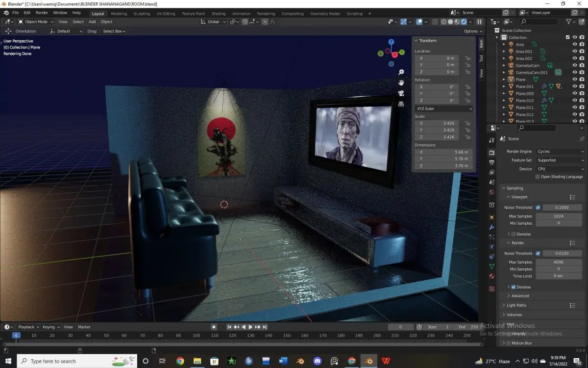588x368 pixels.
Task: Switch to the Geometry Nodes workspace tab
Action: click(x=325, y=14)
